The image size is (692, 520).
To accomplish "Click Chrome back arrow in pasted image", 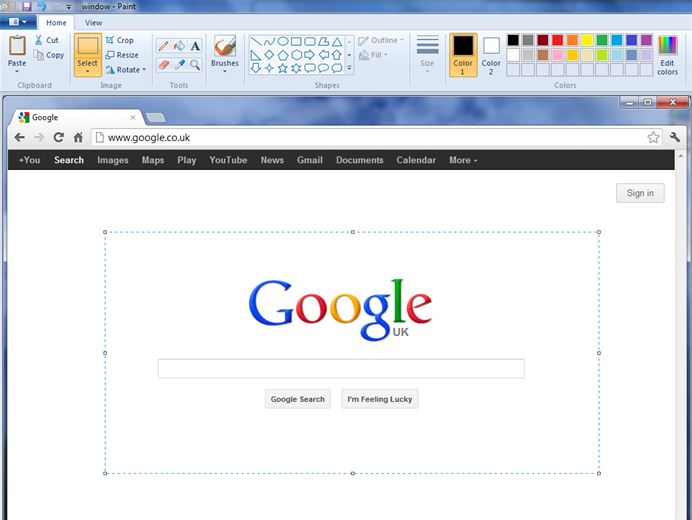I will click(19, 137).
